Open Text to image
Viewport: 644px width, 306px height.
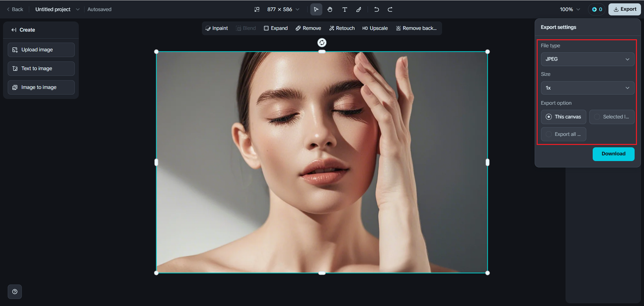click(x=41, y=68)
